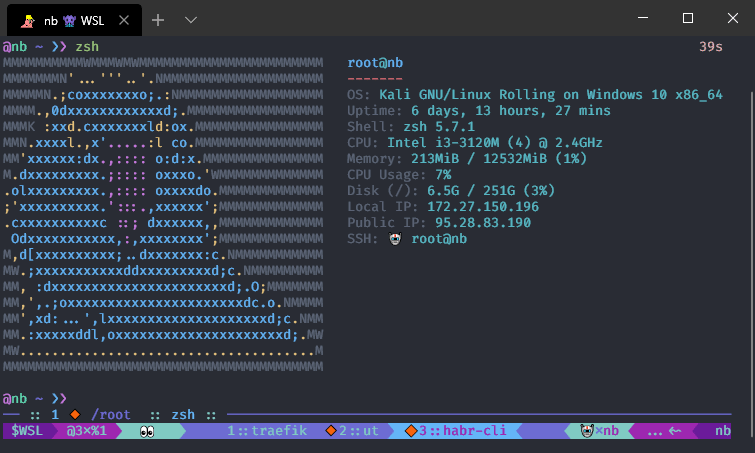Maximize the terminal window
Image resolution: width=755 pixels, height=453 pixels.
point(688,18)
